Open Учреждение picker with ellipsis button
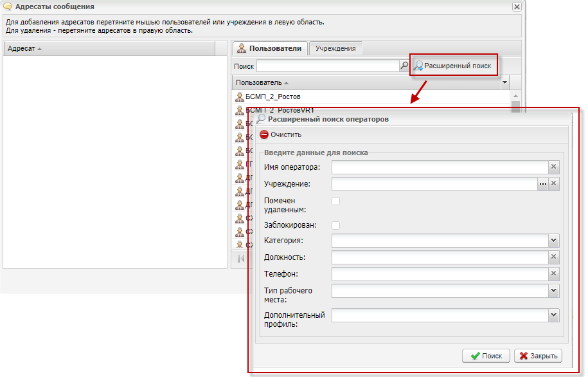This screenshot has height=377, width=588. click(543, 184)
